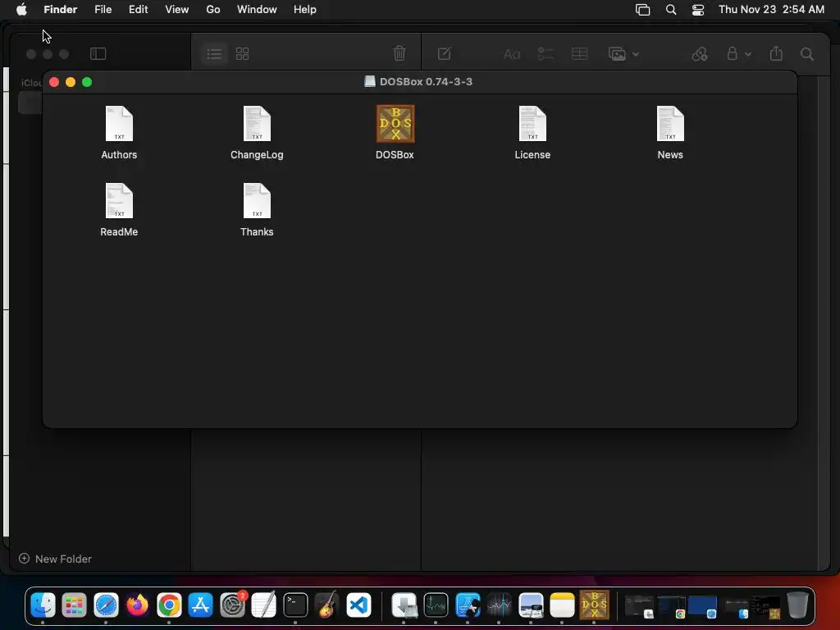Click the Notes checklist icon
The height and width of the screenshot is (630, 840).
pos(546,53)
